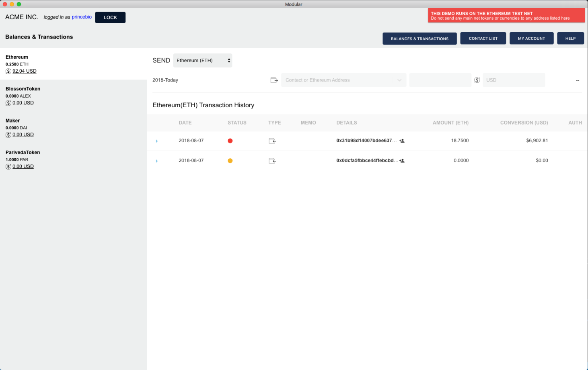Screen dimensions: 588x370
Task: Click the receive type icon in 0x31b98d row
Action: tap(272, 141)
